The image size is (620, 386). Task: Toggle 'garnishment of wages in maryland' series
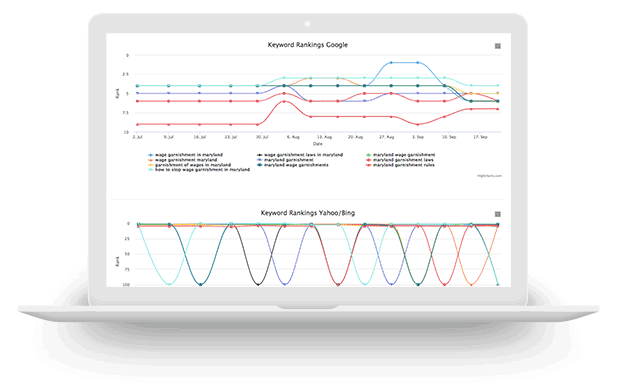tap(189, 165)
